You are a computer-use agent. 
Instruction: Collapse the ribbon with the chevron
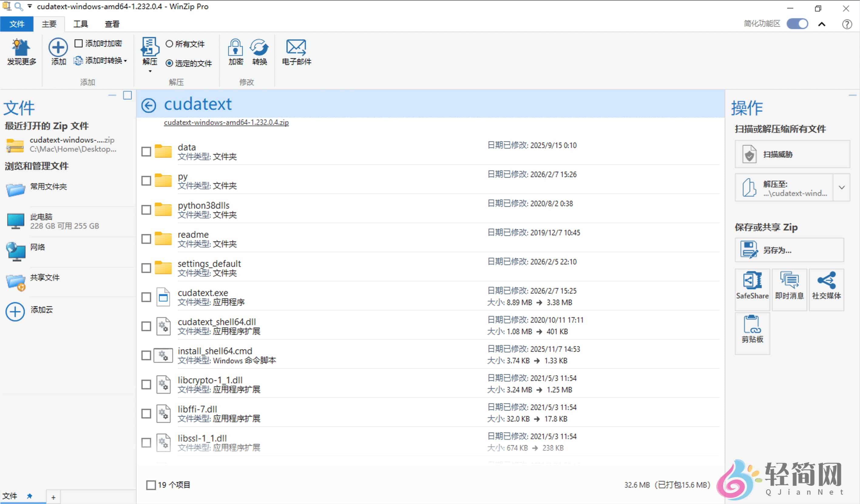pyautogui.click(x=822, y=24)
